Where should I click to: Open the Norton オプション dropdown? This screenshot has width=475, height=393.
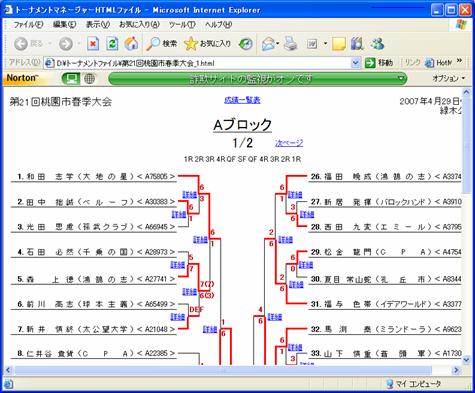point(449,78)
